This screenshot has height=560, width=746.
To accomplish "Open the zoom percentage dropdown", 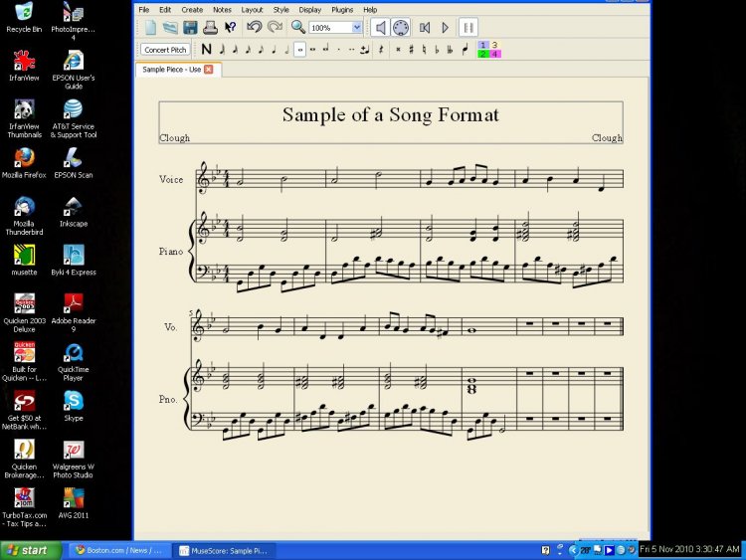I will tap(355, 28).
